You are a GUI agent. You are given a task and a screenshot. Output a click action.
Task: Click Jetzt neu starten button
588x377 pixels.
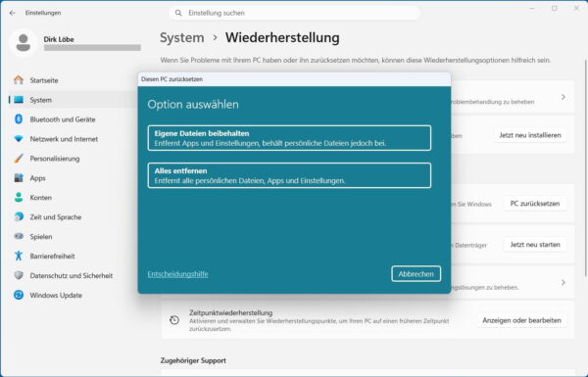(535, 245)
